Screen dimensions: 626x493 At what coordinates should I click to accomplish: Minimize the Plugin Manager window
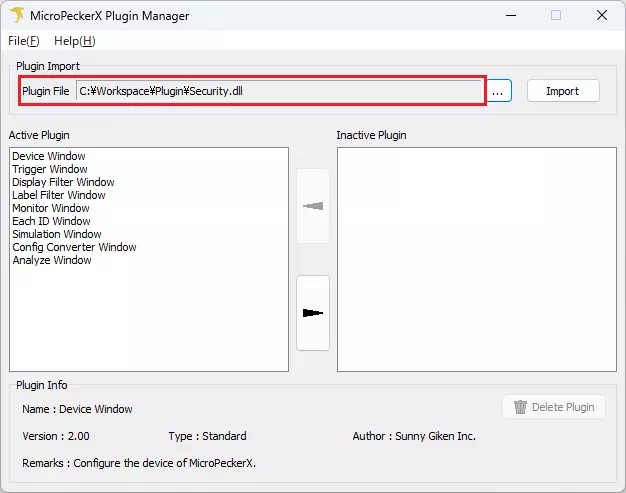[511, 16]
